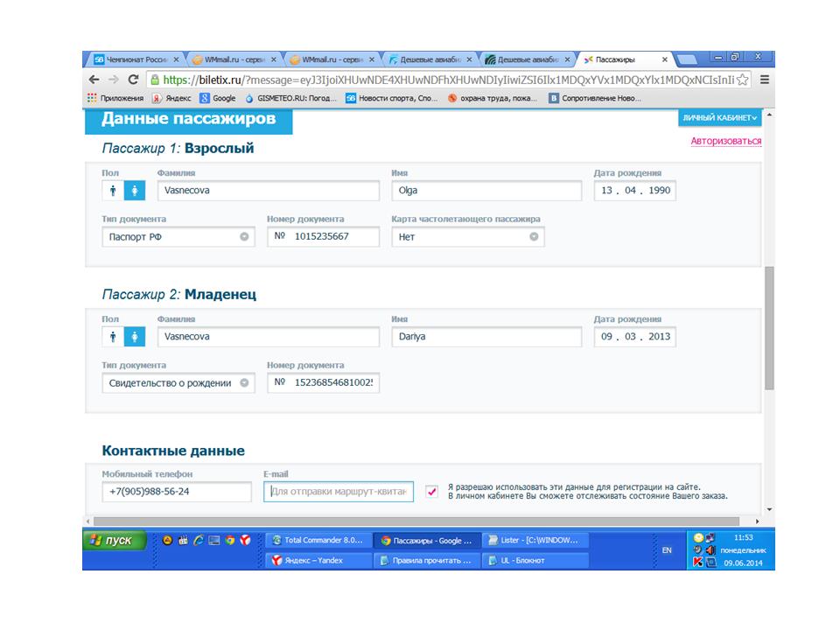Open the Новости спорта bookmark

tap(392, 98)
